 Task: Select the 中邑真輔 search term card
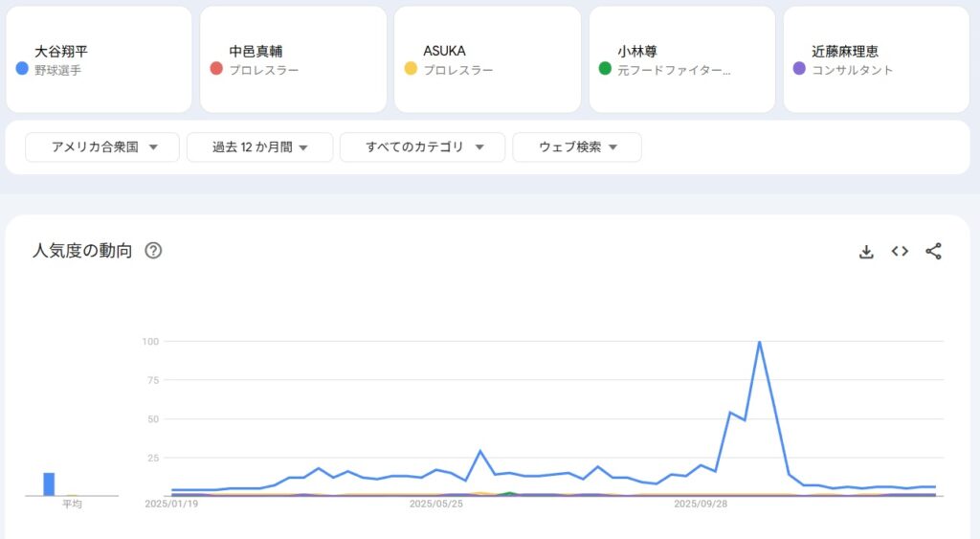tap(293, 59)
